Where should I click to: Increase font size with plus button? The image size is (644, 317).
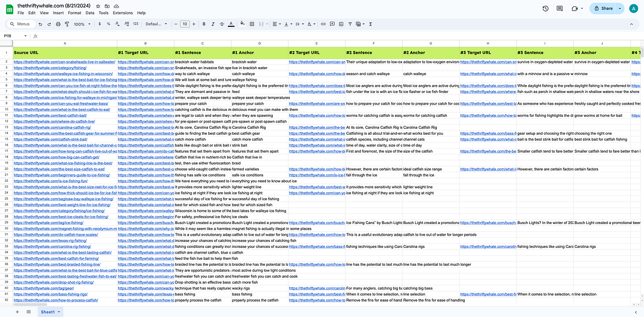[x=195, y=24]
